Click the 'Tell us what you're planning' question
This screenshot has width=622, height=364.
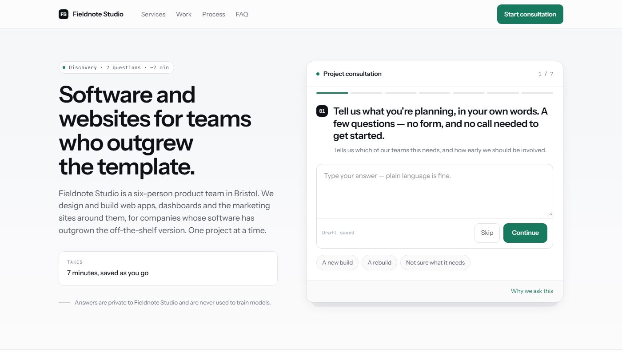pos(440,123)
